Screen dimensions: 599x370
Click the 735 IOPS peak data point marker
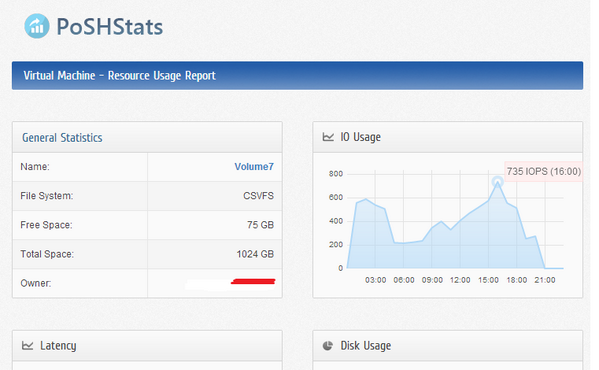pos(497,182)
